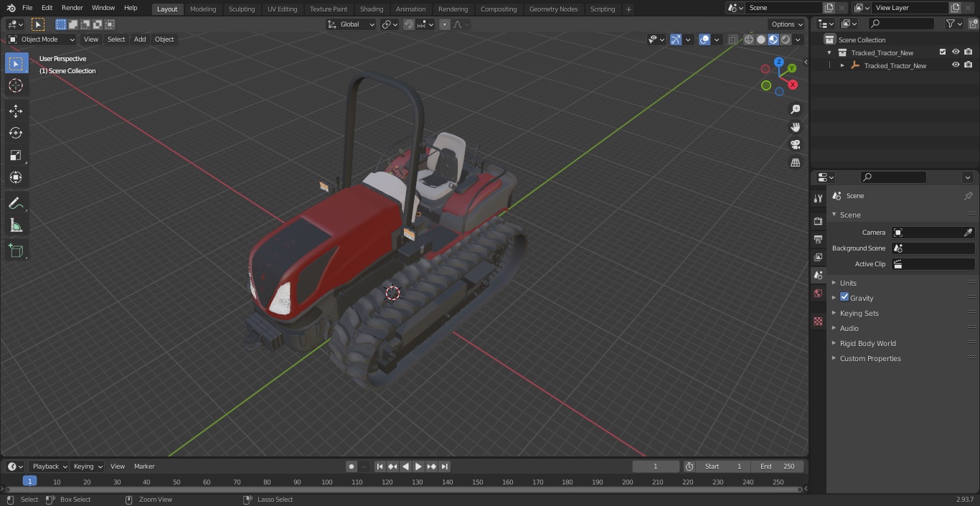Viewport: 980px width, 506px height.
Task: Open the Playback dropdown in timeline
Action: tap(49, 467)
